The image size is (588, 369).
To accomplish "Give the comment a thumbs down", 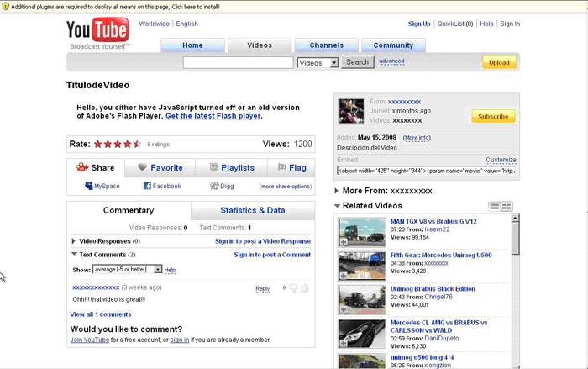I will (293, 288).
